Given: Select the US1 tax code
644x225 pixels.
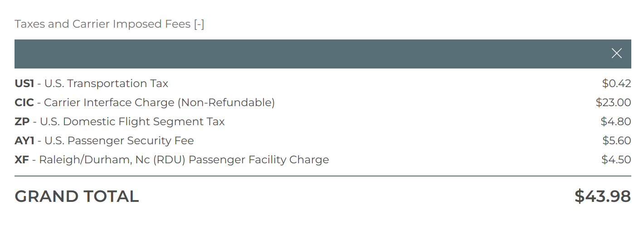Looking at the screenshot, I should 24,83.
